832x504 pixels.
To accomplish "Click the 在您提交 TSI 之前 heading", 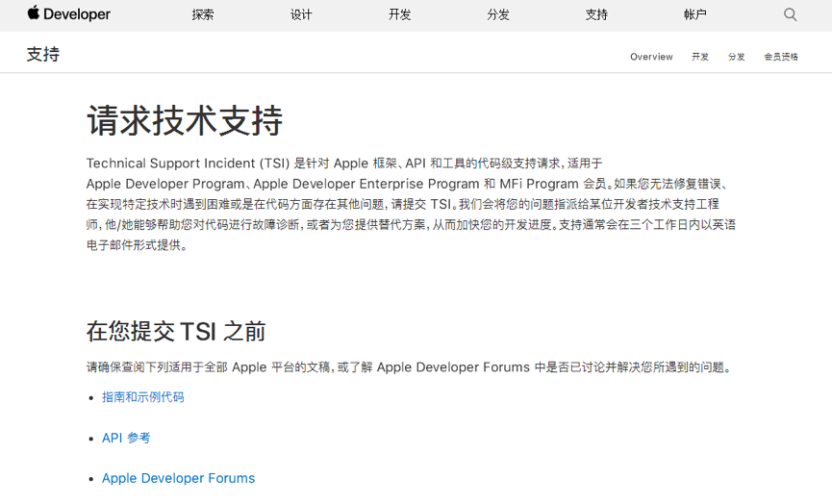I will (176, 331).
